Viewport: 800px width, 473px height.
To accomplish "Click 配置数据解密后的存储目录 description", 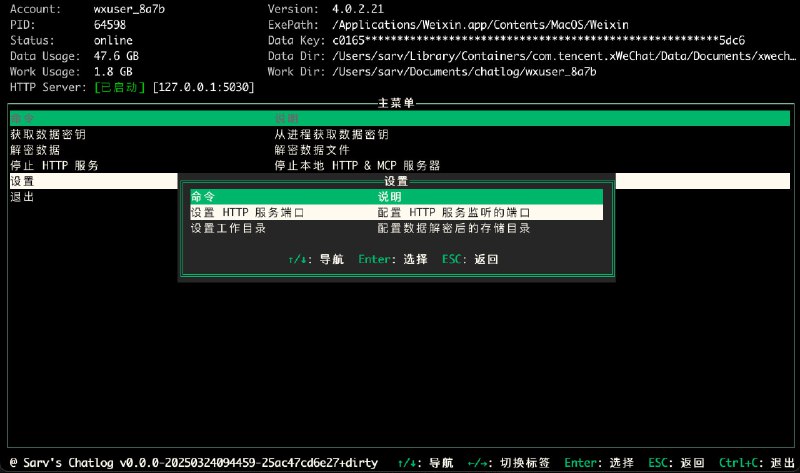I will pyautogui.click(x=454, y=228).
